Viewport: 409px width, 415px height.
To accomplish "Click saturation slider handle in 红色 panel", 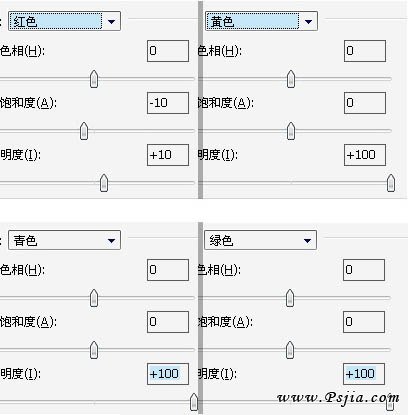I will 84,131.
